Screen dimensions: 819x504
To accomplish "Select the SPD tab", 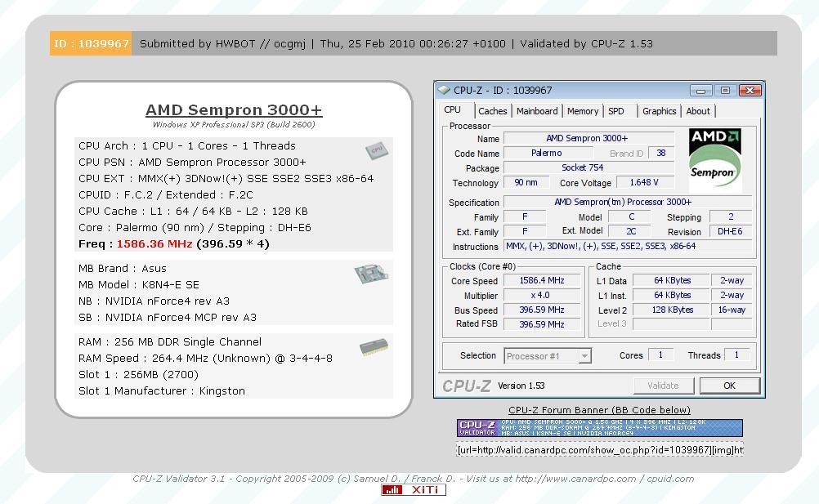I will pos(616,111).
